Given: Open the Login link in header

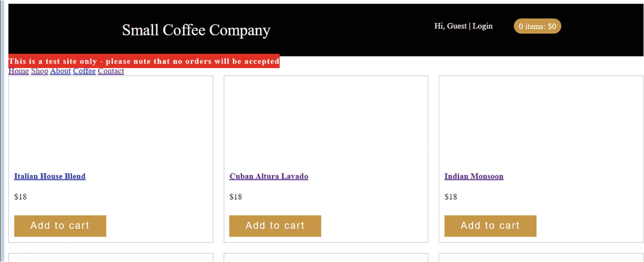Looking at the screenshot, I should coord(482,26).
